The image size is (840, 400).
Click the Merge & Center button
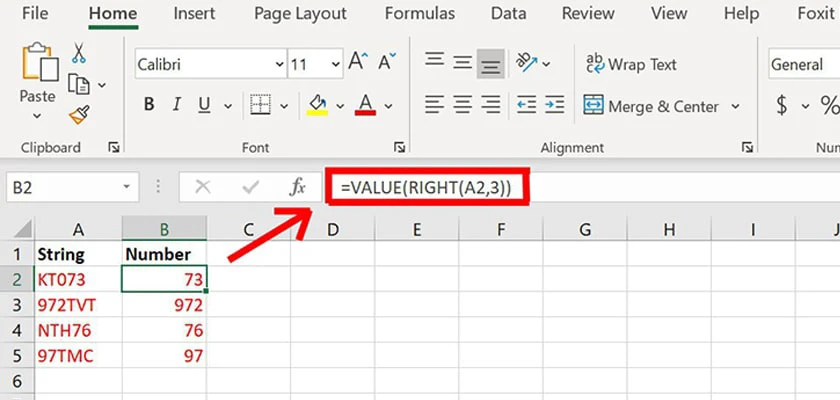coord(651,105)
